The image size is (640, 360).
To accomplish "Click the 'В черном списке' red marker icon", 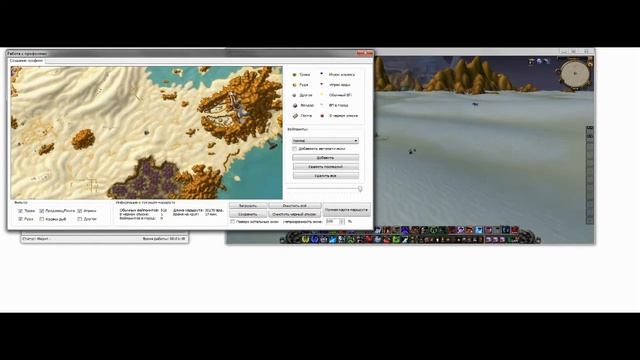I will tap(322, 116).
